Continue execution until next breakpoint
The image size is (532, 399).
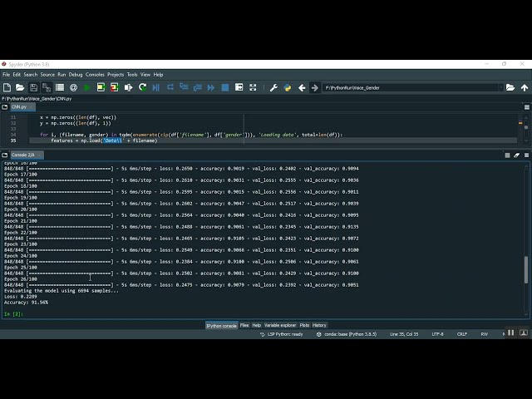(211, 87)
